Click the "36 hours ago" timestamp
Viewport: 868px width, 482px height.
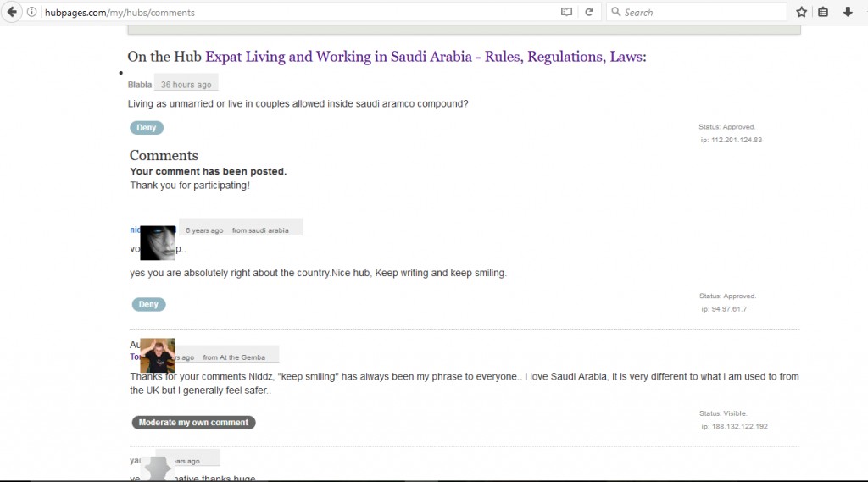click(186, 85)
